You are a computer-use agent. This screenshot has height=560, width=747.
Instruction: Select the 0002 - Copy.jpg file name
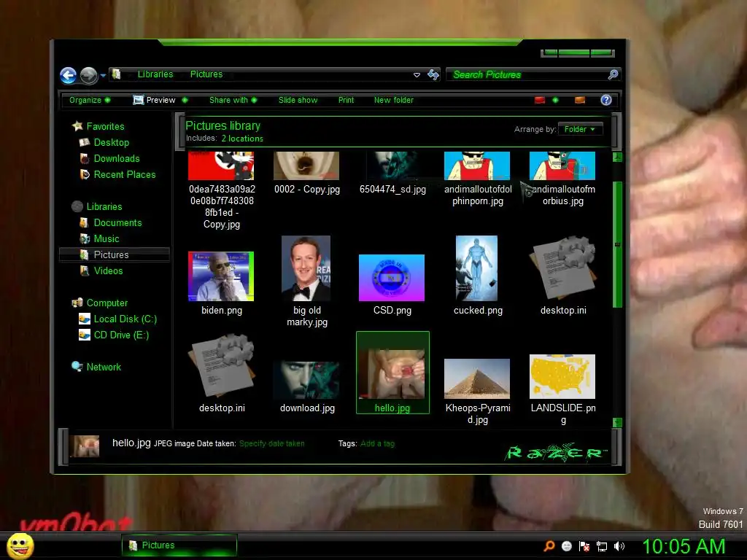point(307,189)
